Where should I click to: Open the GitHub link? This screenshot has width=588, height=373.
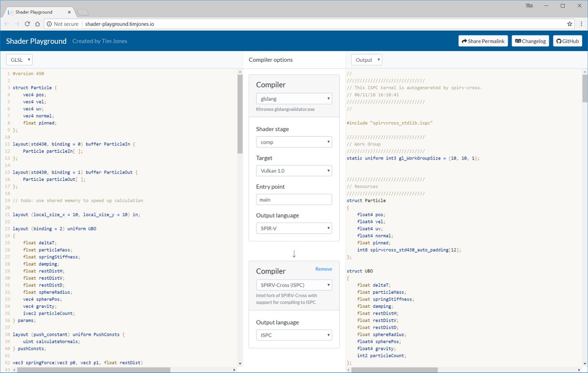click(567, 41)
